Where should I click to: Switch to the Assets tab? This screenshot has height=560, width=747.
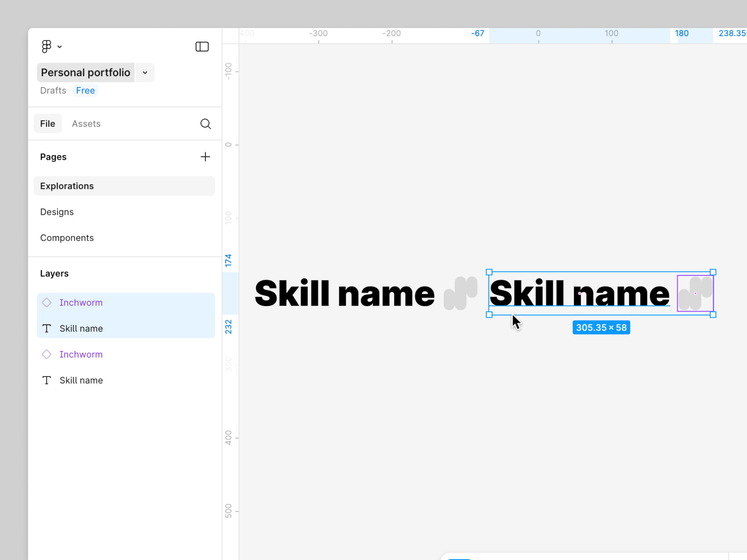click(x=86, y=124)
